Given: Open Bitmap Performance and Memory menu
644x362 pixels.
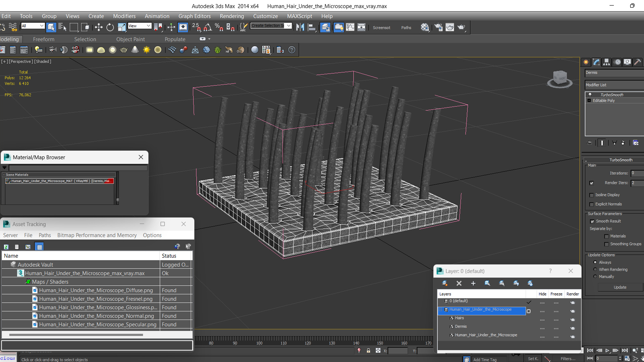Looking at the screenshot, I should click(x=97, y=235).
